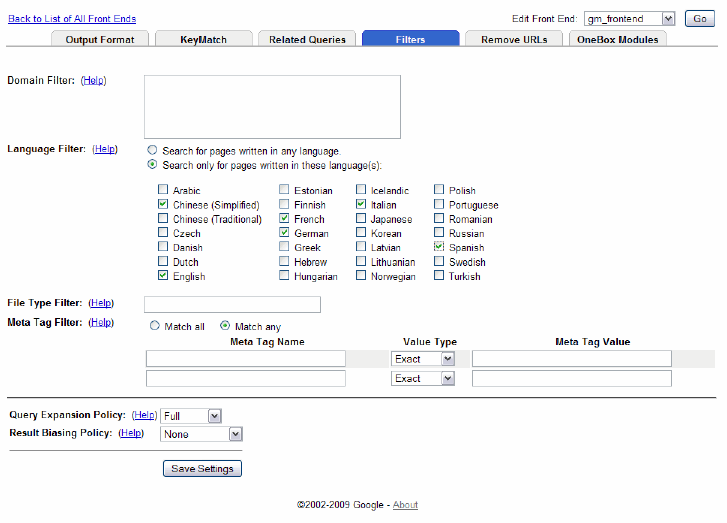Go to the Remove URLs tab

click(514, 39)
